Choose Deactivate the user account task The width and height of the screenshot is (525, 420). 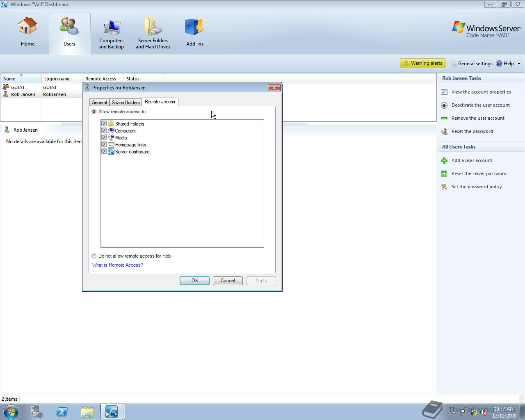point(481,105)
